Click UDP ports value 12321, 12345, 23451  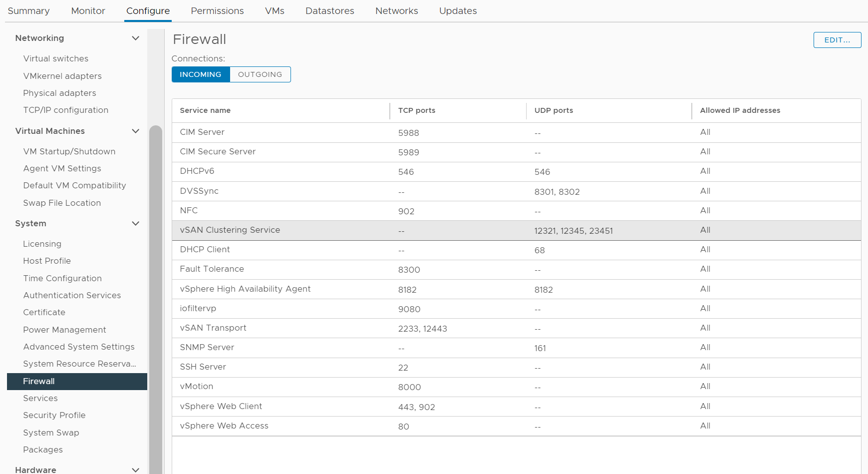point(574,231)
